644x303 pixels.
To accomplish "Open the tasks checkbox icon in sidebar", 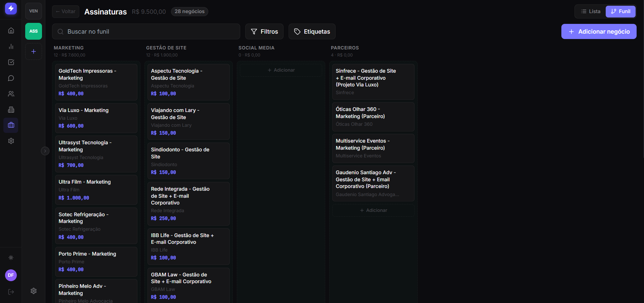I will pyautogui.click(x=11, y=62).
